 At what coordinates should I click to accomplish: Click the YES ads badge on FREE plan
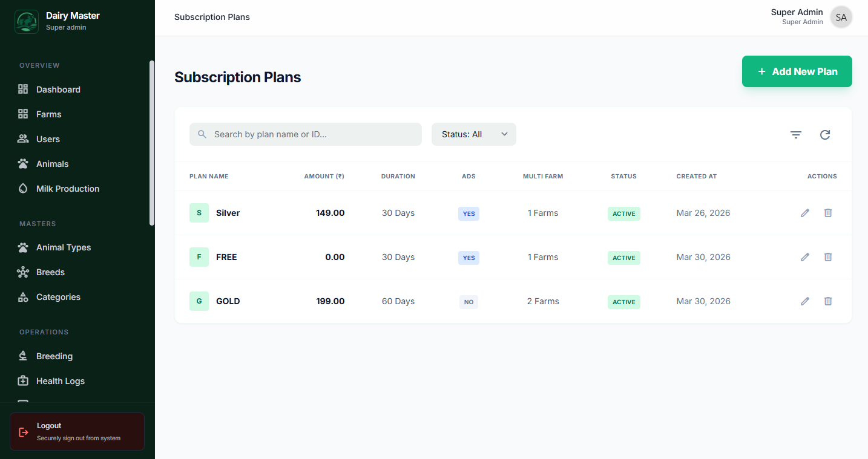click(x=469, y=257)
